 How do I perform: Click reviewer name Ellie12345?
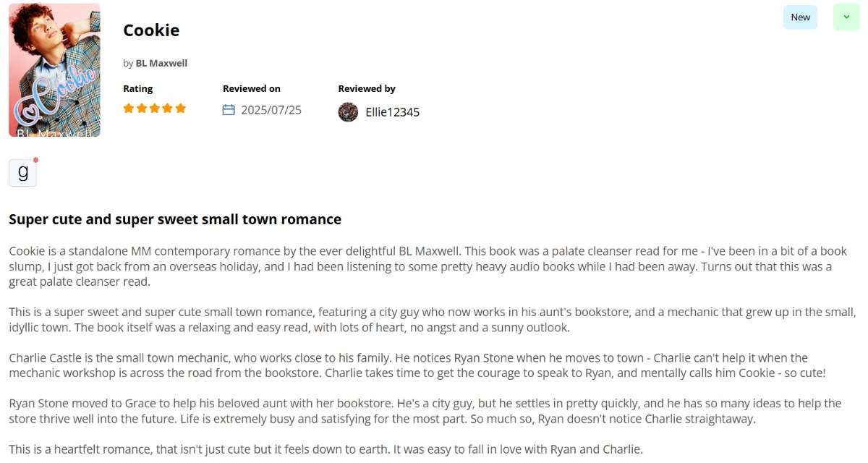point(392,112)
